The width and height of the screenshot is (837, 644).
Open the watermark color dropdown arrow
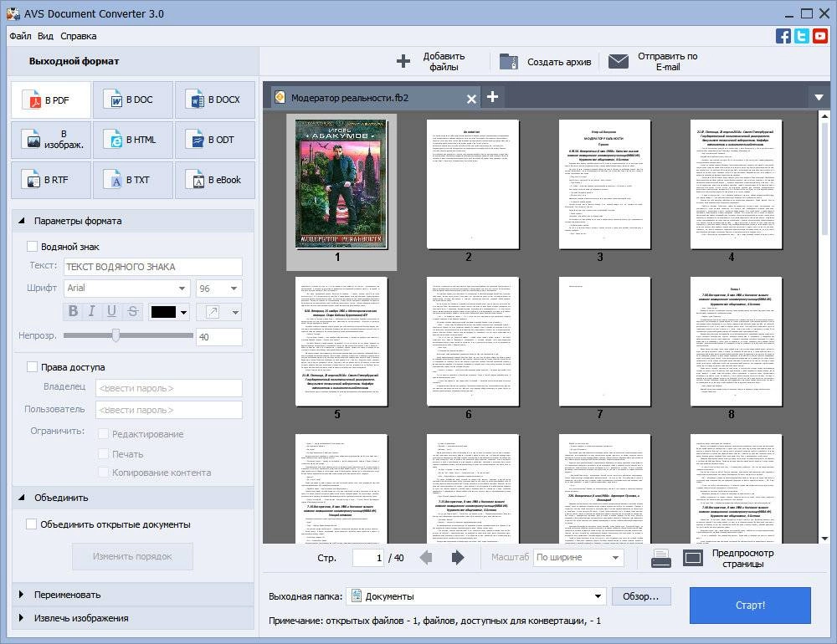coord(183,312)
